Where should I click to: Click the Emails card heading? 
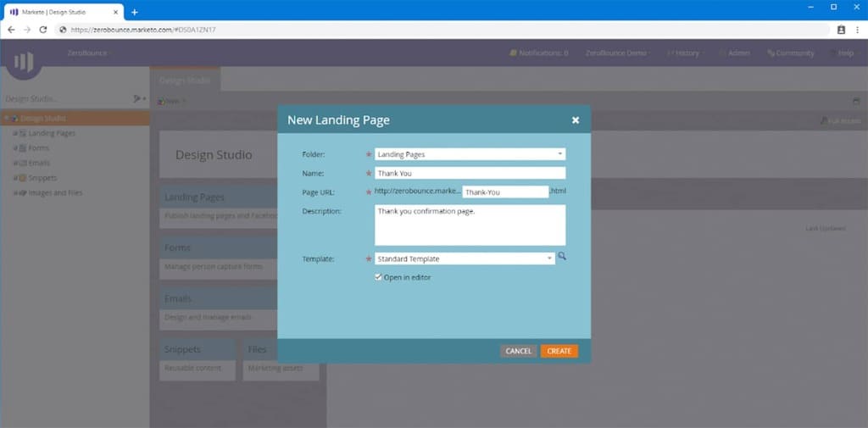(178, 298)
